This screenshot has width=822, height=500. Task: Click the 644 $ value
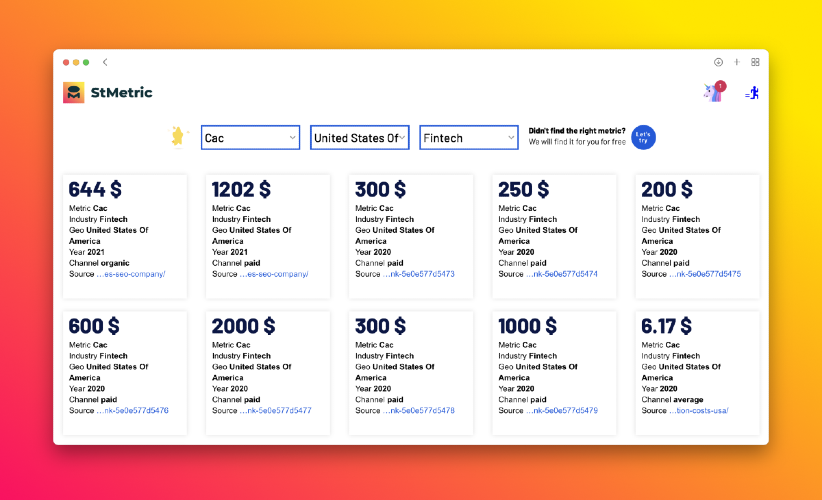95,189
